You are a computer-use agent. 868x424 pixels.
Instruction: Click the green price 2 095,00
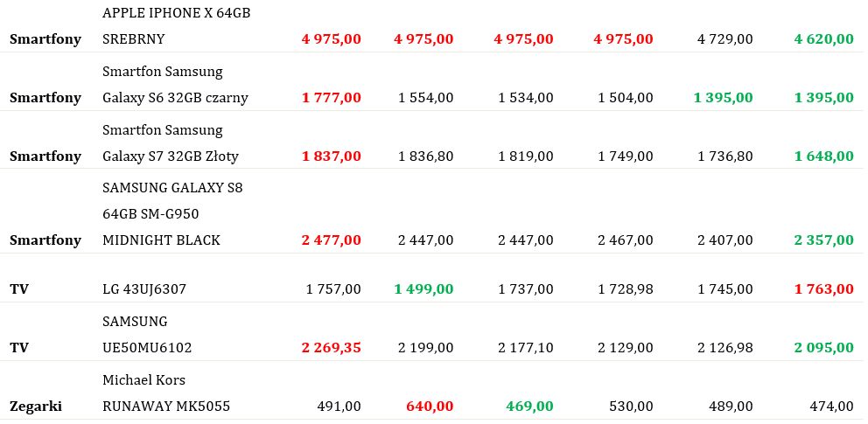tap(823, 348)
